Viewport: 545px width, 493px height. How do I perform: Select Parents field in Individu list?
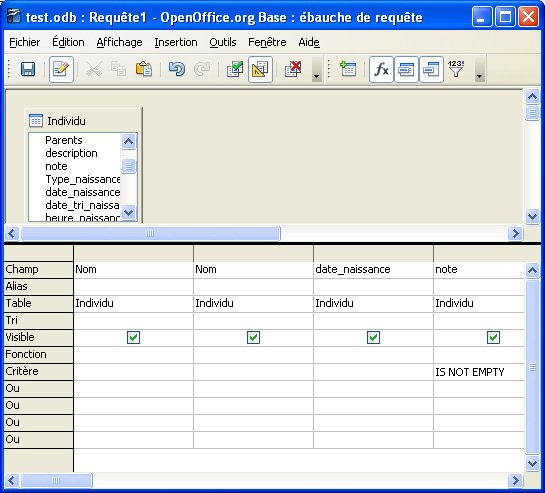(64, 140)
